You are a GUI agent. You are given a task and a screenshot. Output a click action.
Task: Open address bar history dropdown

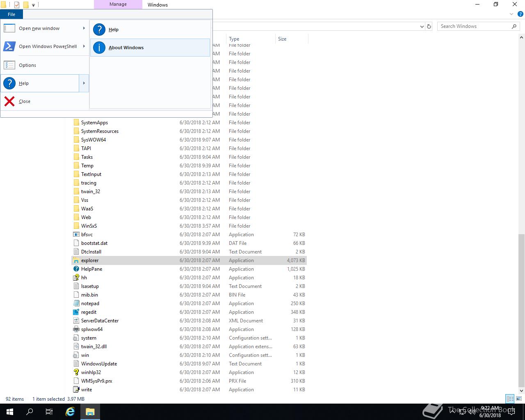pyautogui.click(x=422, y=26)
